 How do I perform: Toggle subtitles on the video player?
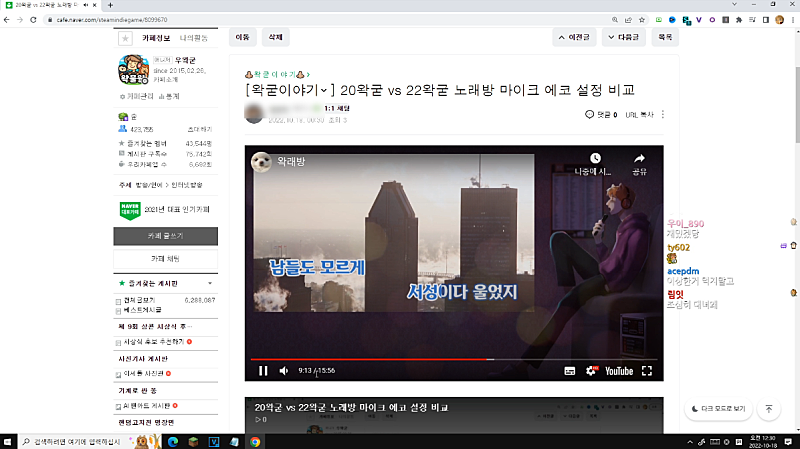569,371
